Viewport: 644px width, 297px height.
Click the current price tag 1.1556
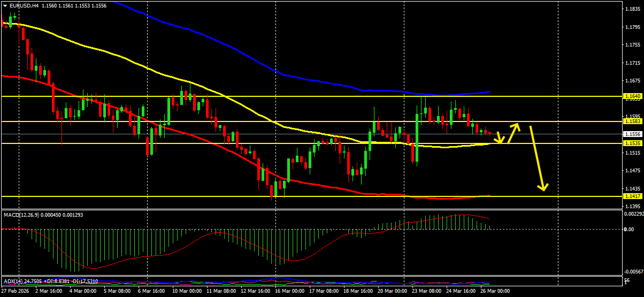[x=632, y=134]
